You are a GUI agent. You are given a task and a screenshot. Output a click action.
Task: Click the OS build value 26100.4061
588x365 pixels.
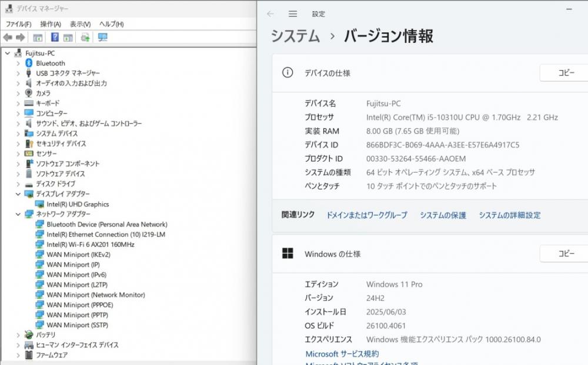[386, 326]
